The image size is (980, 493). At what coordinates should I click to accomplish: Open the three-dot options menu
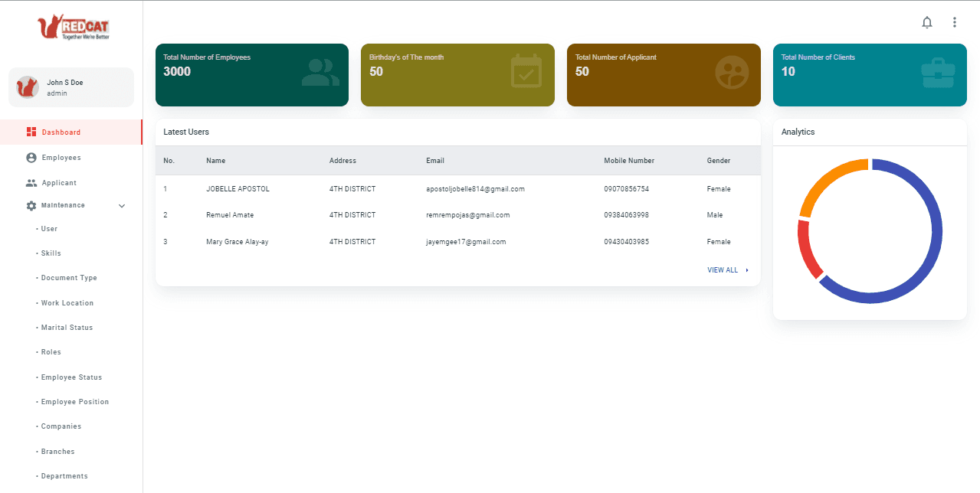tap(955, 22)
